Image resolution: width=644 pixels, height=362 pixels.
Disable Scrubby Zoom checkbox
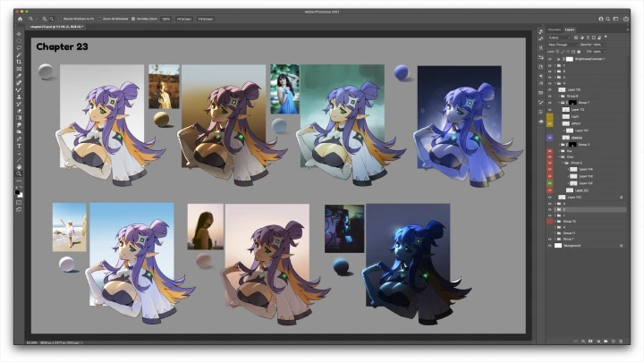point(133,19)
